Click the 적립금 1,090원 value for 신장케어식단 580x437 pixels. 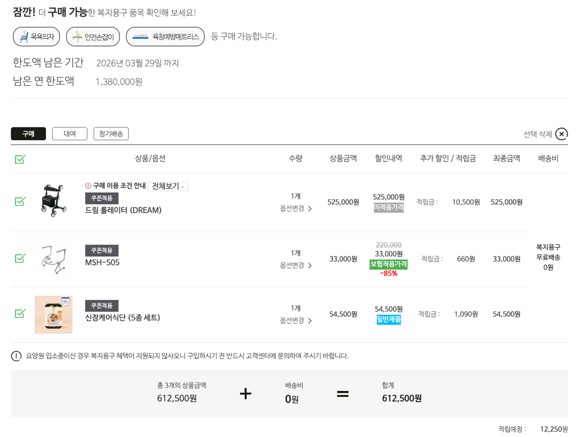click(x=466, y=314)
